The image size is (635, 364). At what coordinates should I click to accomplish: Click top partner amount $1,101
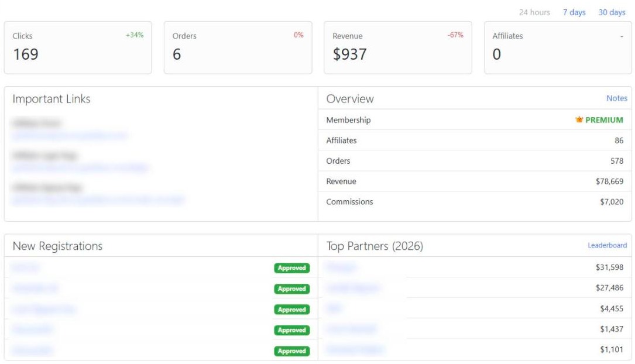click(x=612, y=349)
